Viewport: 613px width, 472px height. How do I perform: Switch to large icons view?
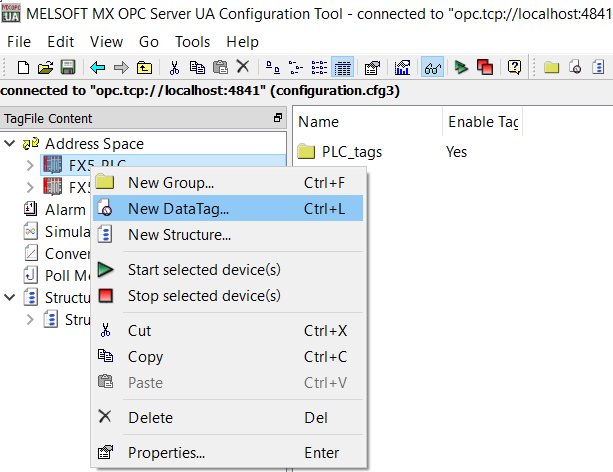272,68
